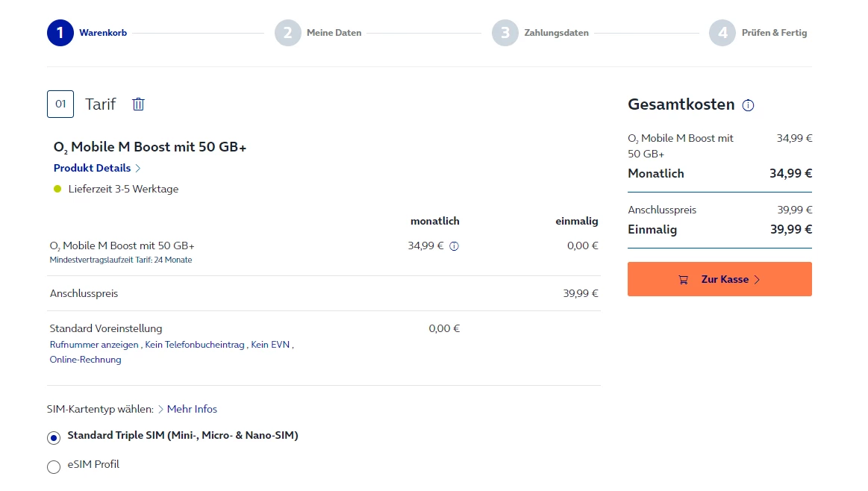Click the step 2 circle icon
This screenshot has height=491, width=868.
tap(288, 33)
